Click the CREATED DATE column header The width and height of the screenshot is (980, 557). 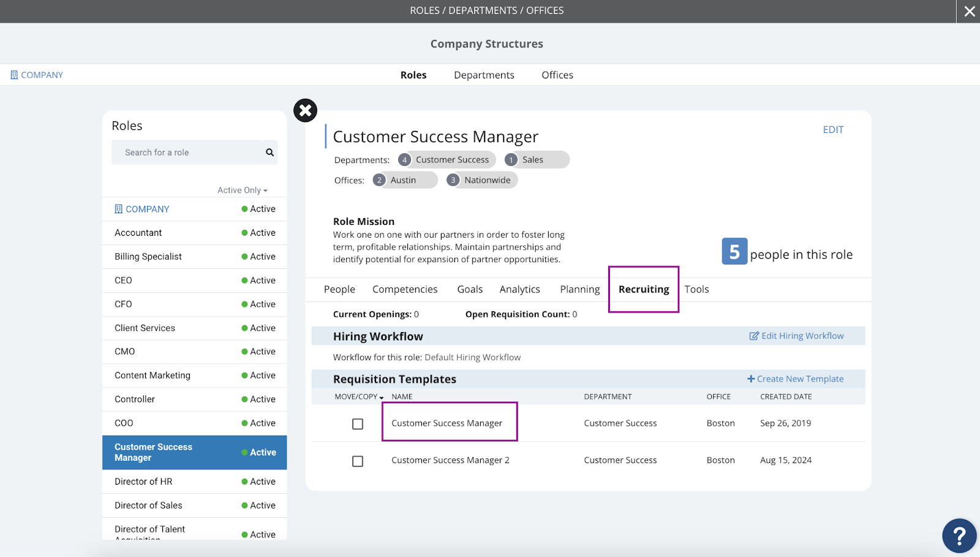[x=786, y=397]
